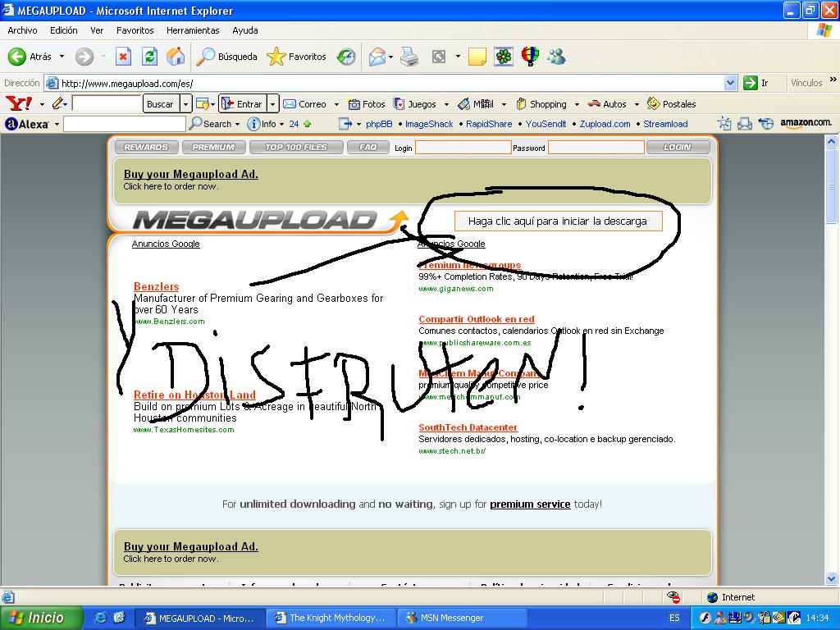Go to the home page icon
The width and height of the screenshot is (840, 630).
click(x=176, y=57)
